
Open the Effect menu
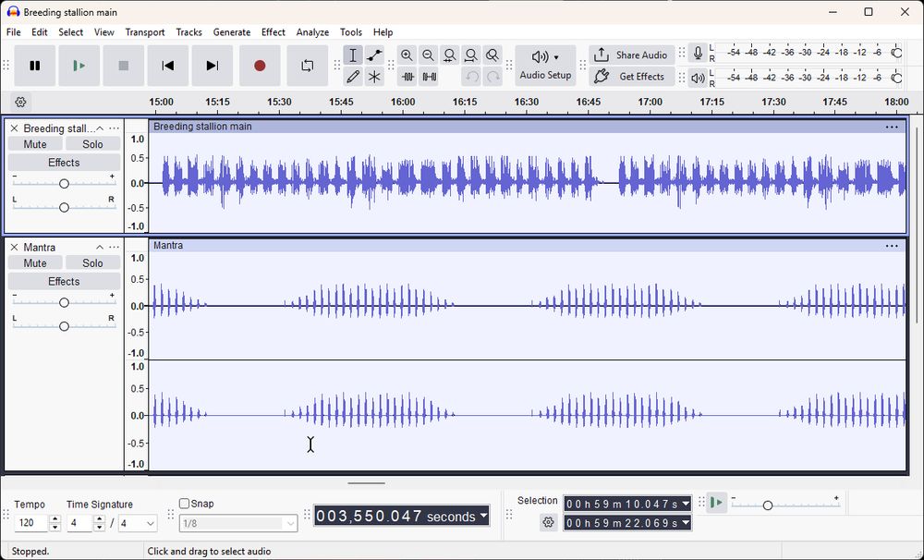273,32
